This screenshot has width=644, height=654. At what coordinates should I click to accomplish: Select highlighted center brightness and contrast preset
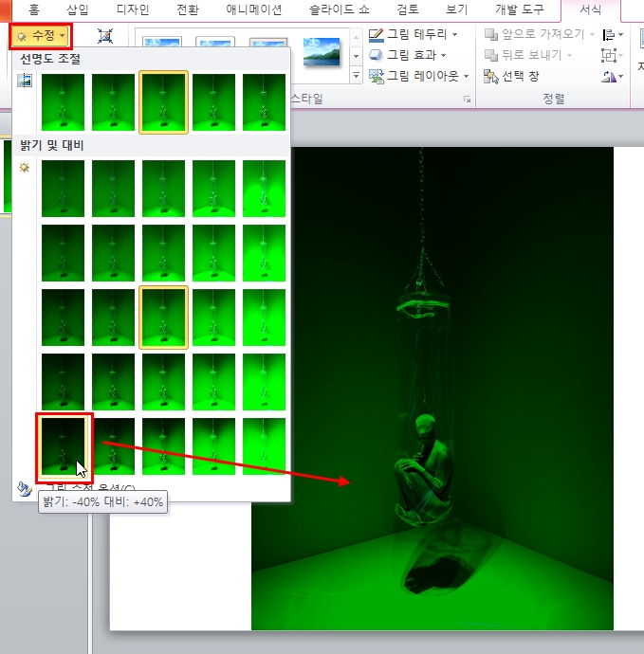pos(164,318)
